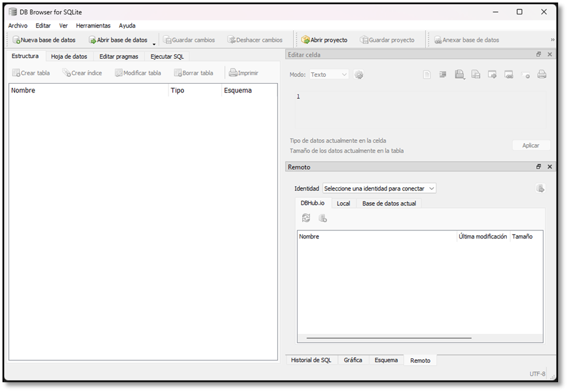Viewport: 568px width, 392px height.
Task: Sort by Última modificación column
Action: click(483, 237)
